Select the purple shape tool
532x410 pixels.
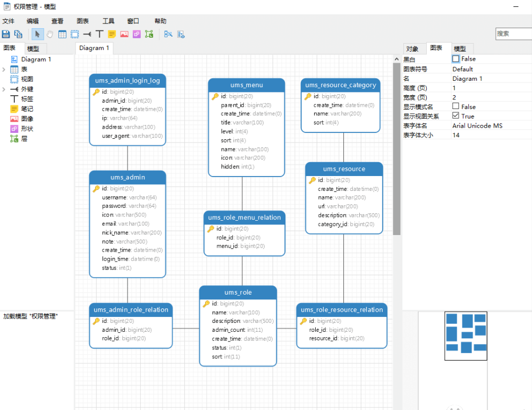point(137,34)
